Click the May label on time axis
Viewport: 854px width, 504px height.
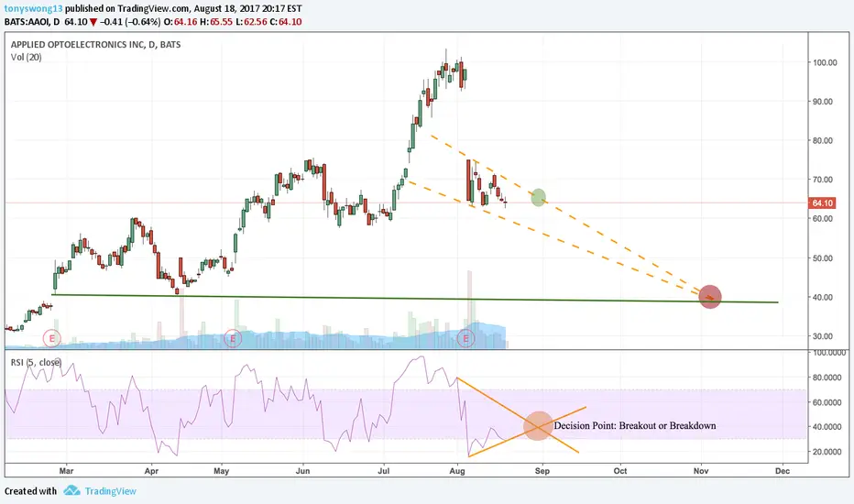click(x=221, y=471)
